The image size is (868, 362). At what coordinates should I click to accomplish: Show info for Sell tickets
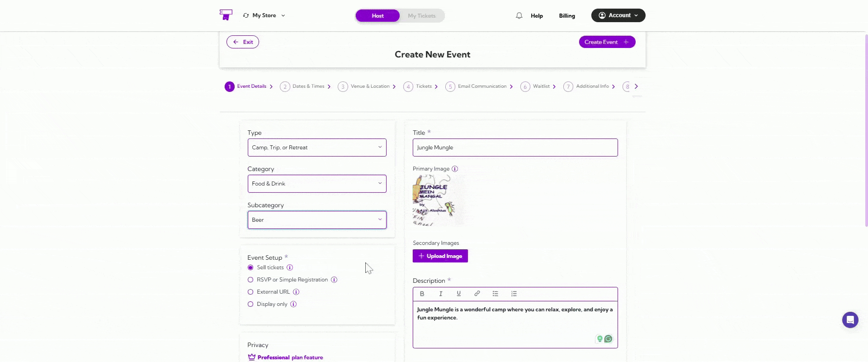[290, 267]
